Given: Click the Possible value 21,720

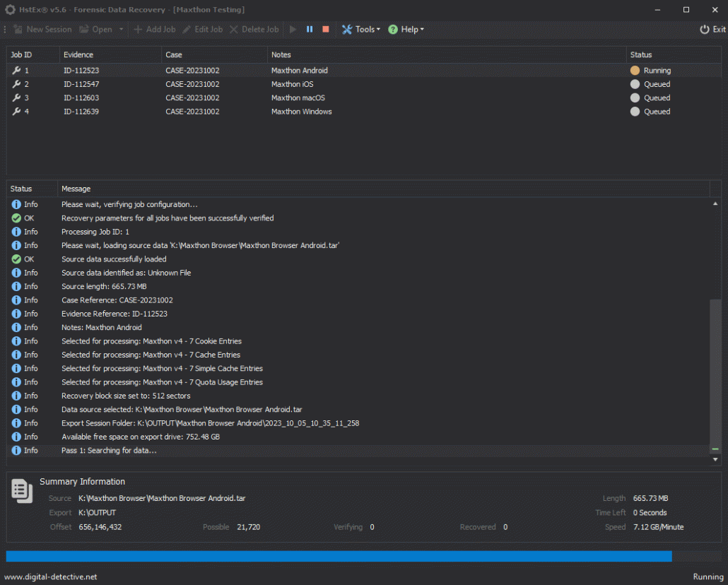Looking at the screenshot, I should [248, 527].
